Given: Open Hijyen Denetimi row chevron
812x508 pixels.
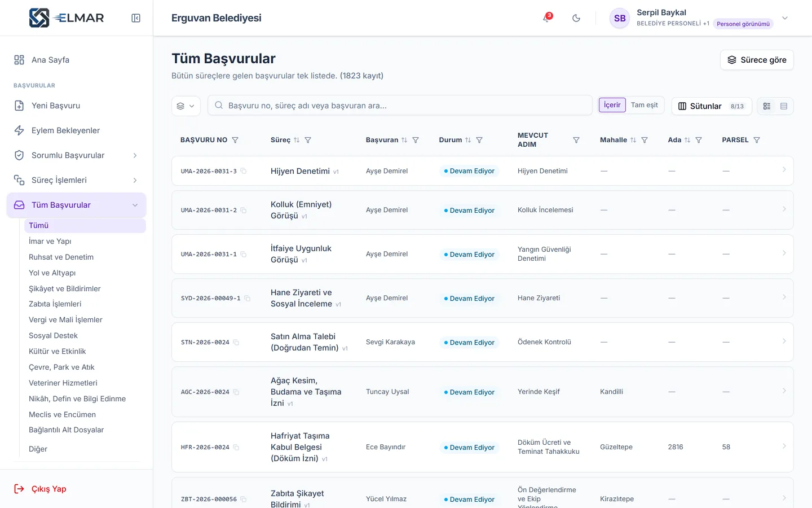Looking at the screenshot, I should pyautogui.click(x=784, y=170).
